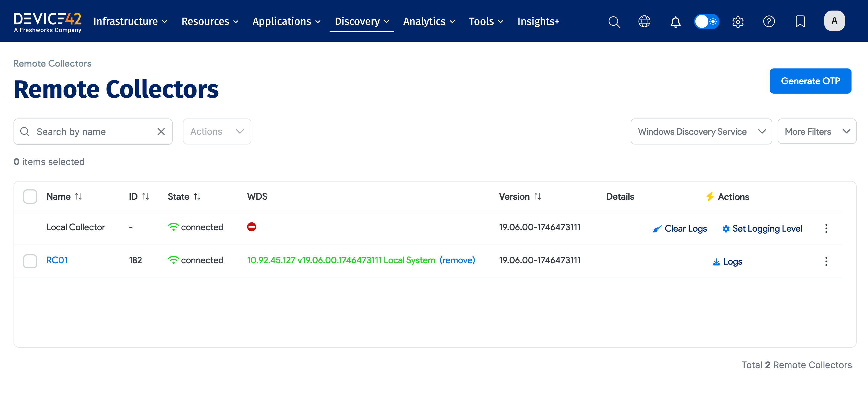Screen dimensions: 868x395
Task: Open the Actions dropdown near search
Action: (217, 131)
